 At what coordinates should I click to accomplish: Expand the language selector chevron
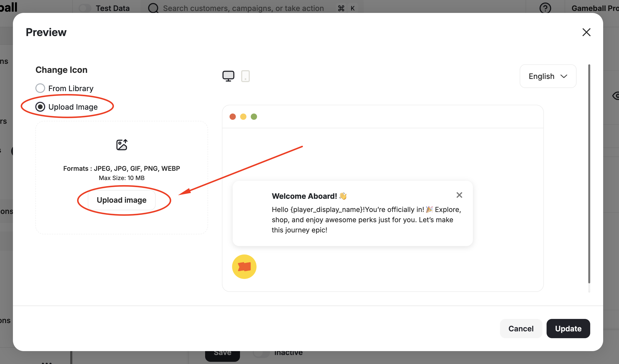coord(564,76)
